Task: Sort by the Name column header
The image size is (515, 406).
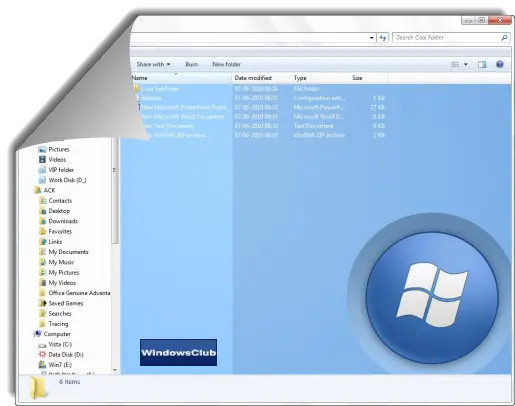Action: (181, 78)
